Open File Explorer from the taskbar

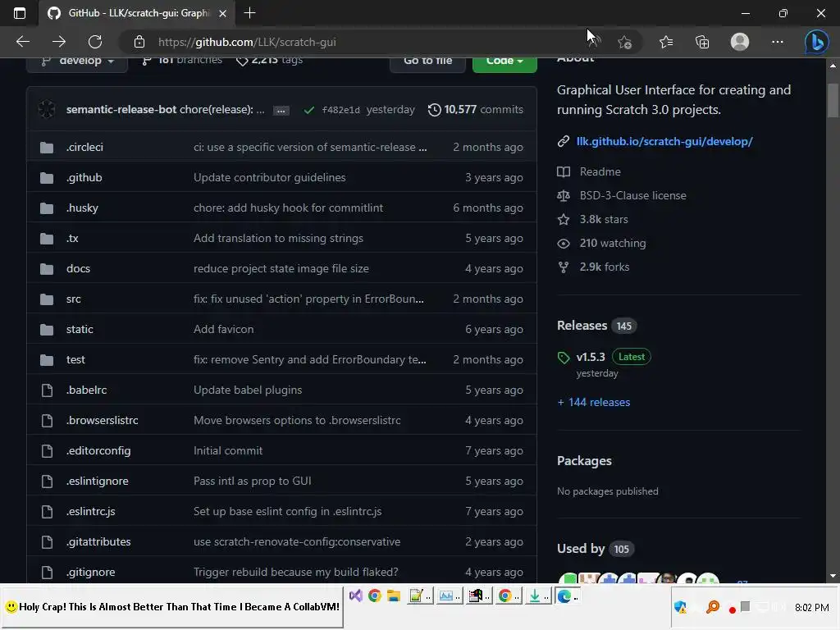pyautogui.click(x=394, y=596)
